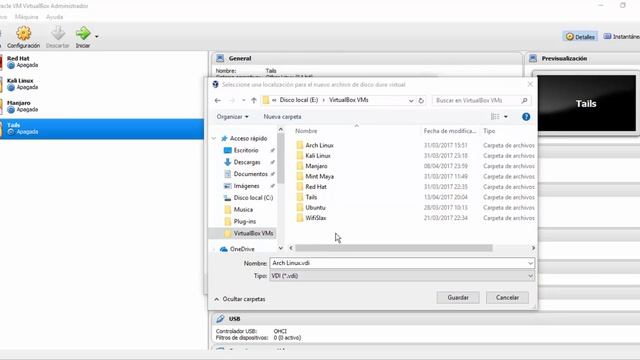Select the WifiSlax folder
The height and width of the screenshot is (360, 640).
[316, 218]
